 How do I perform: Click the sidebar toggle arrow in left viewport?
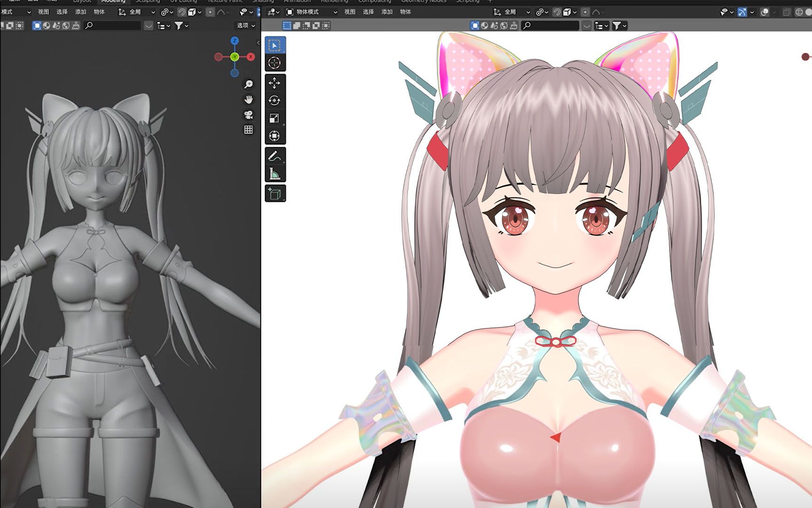click(258, 42)
